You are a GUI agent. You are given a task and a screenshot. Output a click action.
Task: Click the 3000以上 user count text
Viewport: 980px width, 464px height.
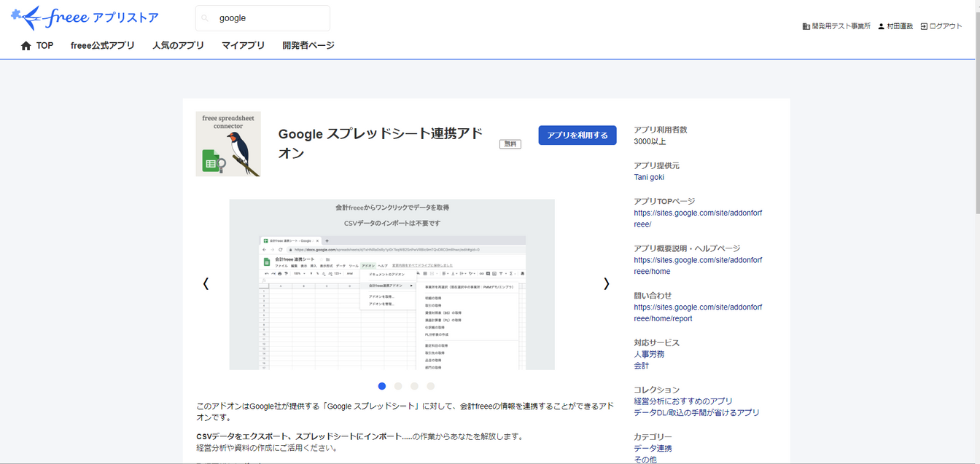[650, 141]
